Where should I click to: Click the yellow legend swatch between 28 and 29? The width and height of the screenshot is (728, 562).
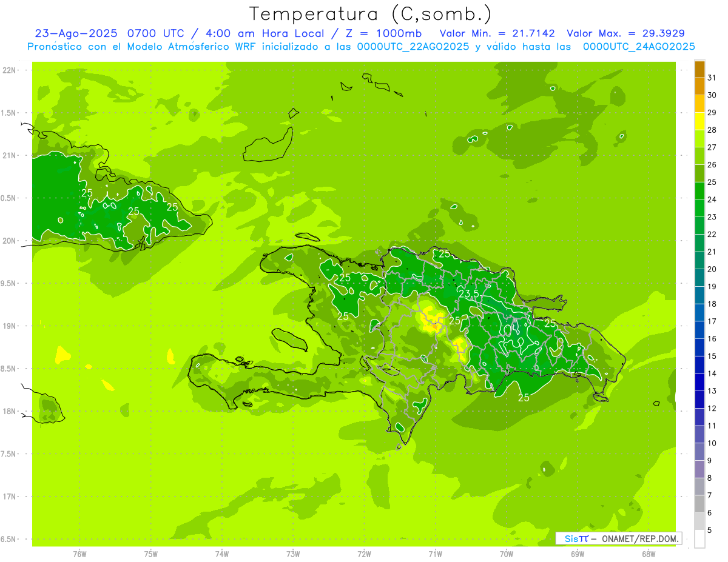point(699,121)
